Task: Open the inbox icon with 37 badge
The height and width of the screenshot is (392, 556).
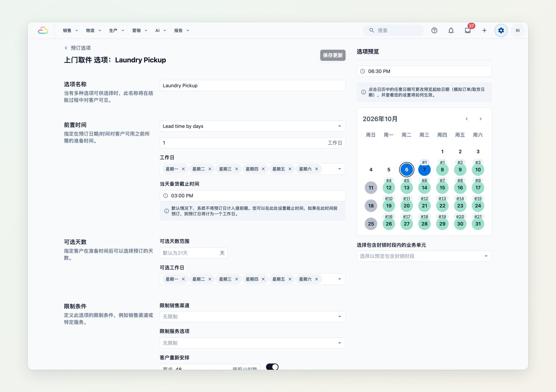Action: tap(468, 31)
